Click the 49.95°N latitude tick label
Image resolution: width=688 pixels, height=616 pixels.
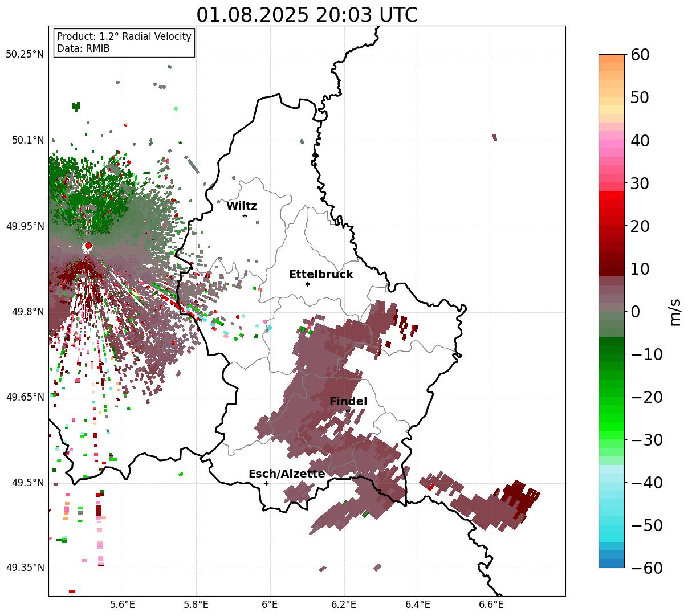[25, 226]
